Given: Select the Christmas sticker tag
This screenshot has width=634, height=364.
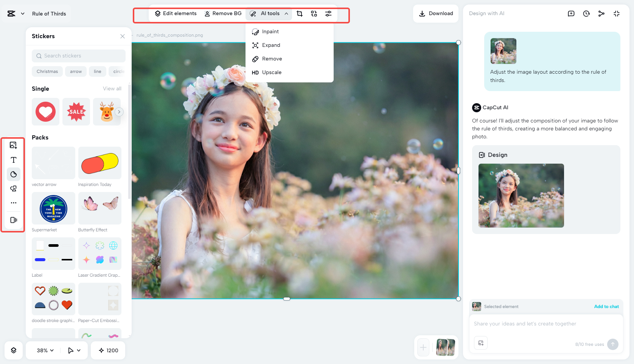Looking at the screenshot, I should tap(47, 71).
